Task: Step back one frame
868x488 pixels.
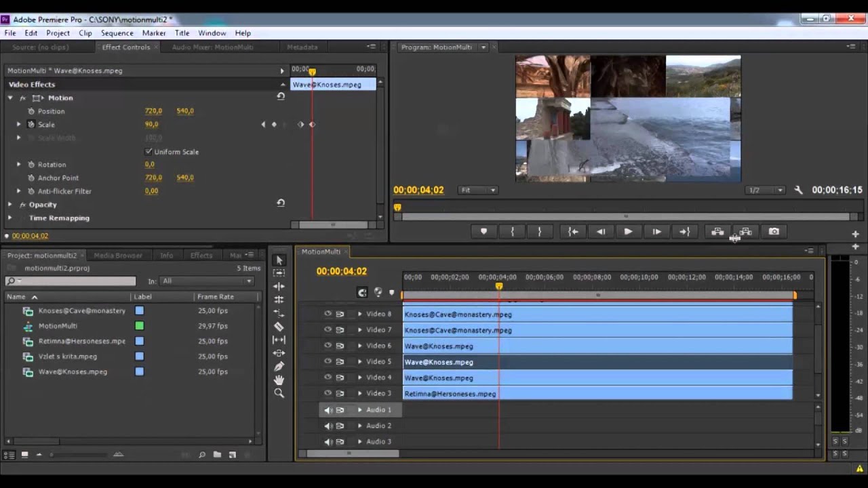Action: 601,232
